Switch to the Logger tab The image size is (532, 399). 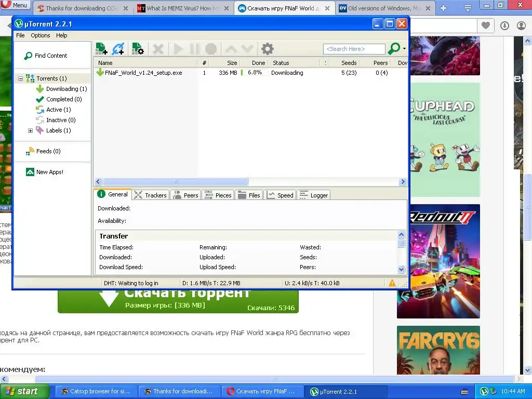tap(313, 195)
